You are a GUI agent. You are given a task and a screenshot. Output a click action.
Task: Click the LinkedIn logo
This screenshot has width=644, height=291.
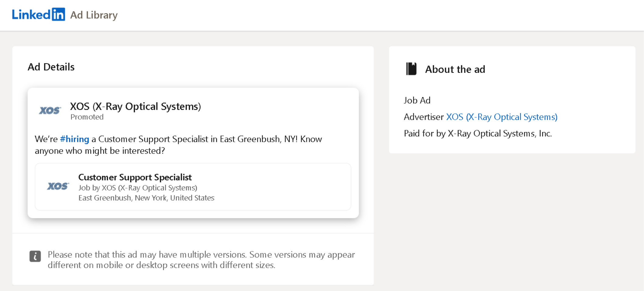tap(38, 14)
